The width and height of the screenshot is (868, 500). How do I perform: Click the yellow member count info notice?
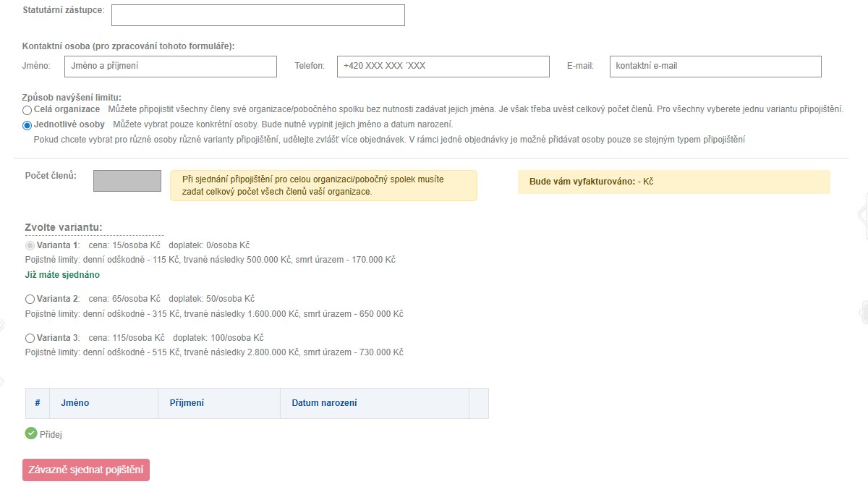[x=323, y=186]
